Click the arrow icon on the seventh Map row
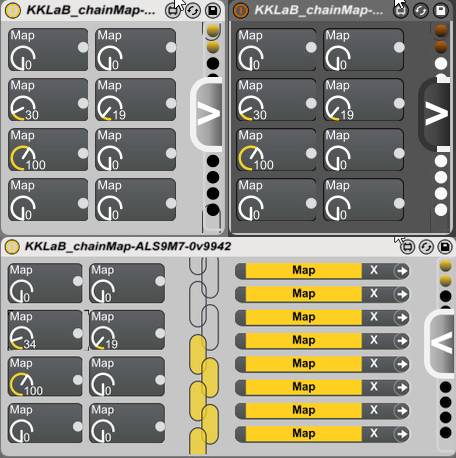The height and width of the screenshot is (458, 456). tap(401, 411)
